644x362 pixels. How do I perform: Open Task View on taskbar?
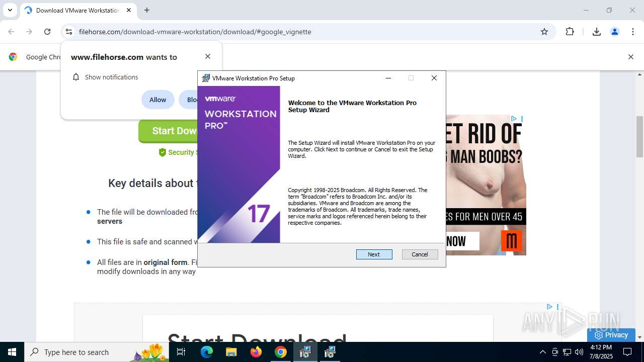click(x=181, y=352)
